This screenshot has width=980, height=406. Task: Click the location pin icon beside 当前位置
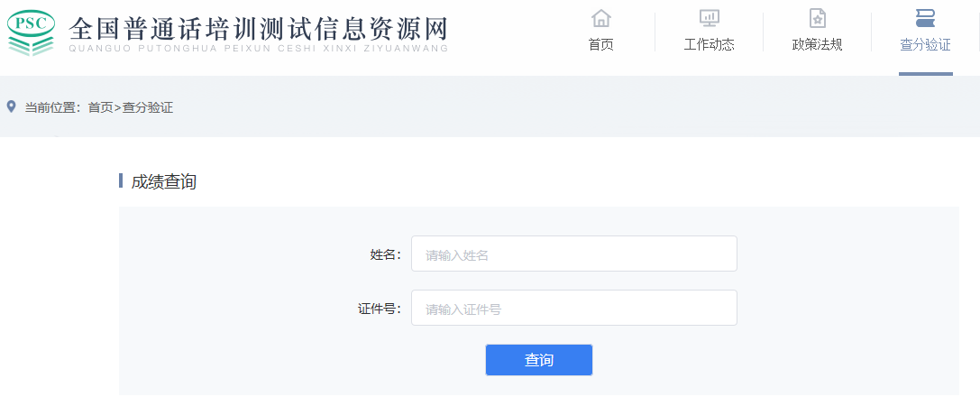[x=12, y=106]
